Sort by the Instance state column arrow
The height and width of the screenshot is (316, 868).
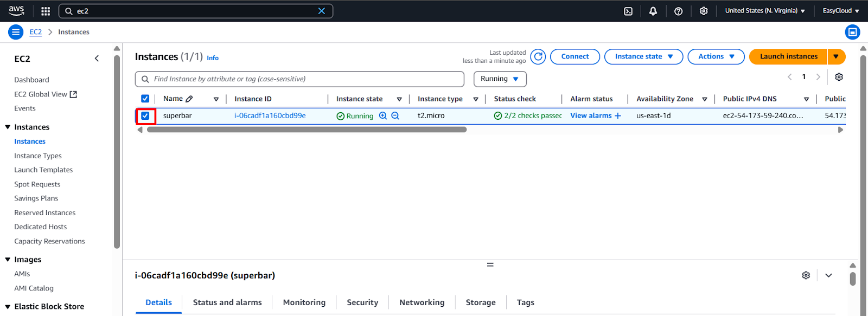point(399,99)
